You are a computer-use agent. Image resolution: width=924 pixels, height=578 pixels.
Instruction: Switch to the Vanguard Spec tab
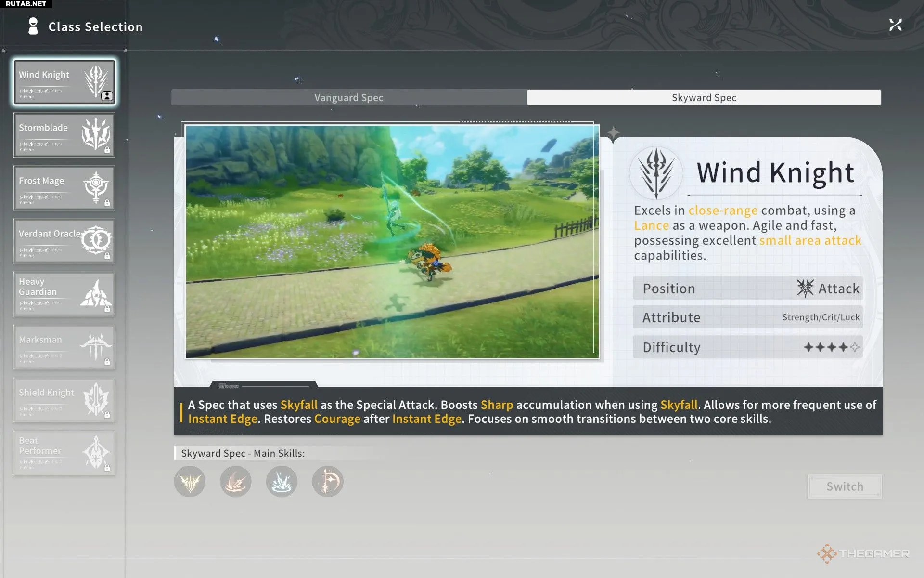click(x=349, y=97)
